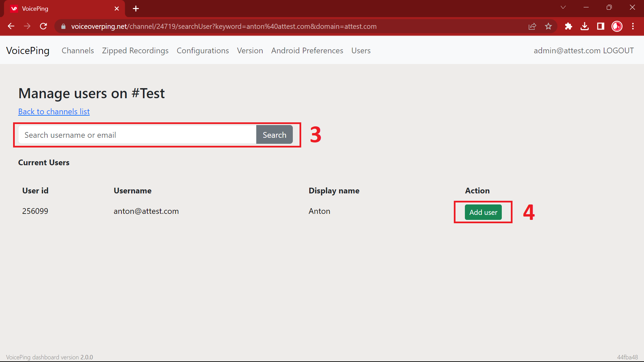Open the extensions puzzle icon
Viewport: 644px width, 362px height.
pyautogui.click(x=568, y=26)
